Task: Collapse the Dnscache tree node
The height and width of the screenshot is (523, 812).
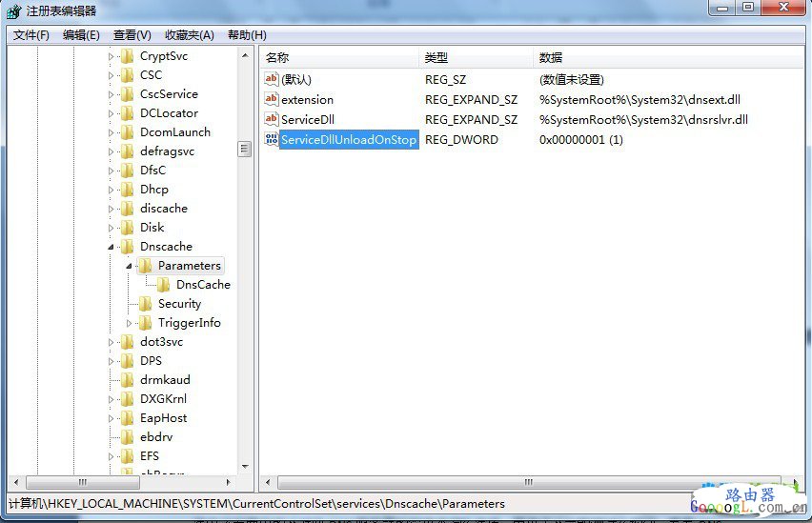Action: click(112, 247)
